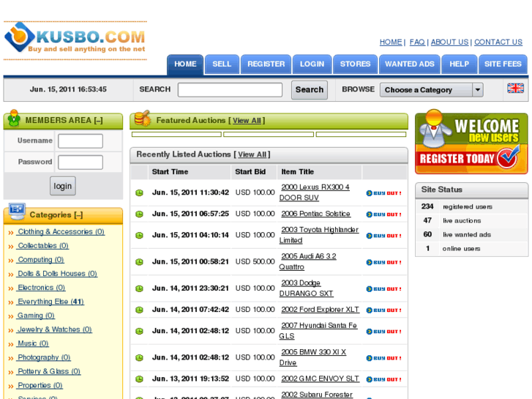This screenshot has width=532, height=399.
Task: Open Photography category
Action: pyautogui.click(x=44, y=357)
